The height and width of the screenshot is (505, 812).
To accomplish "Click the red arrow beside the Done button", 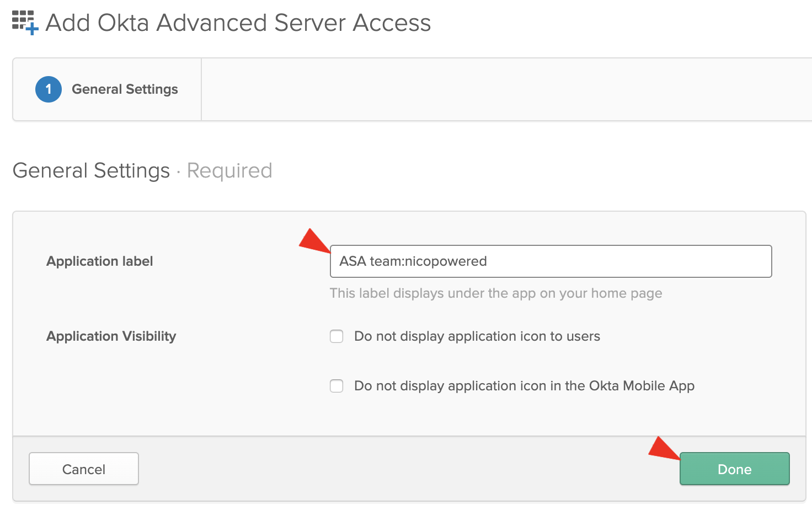I will coord(664,448).
